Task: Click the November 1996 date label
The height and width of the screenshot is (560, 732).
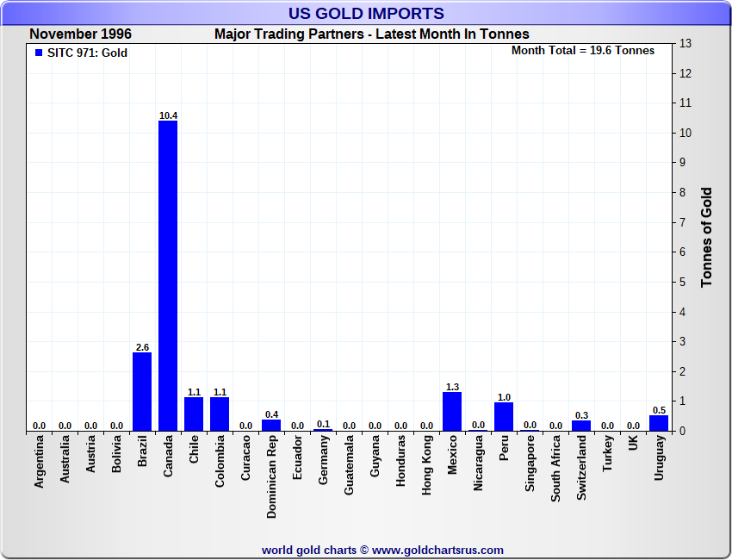Action: click(80, 34)
